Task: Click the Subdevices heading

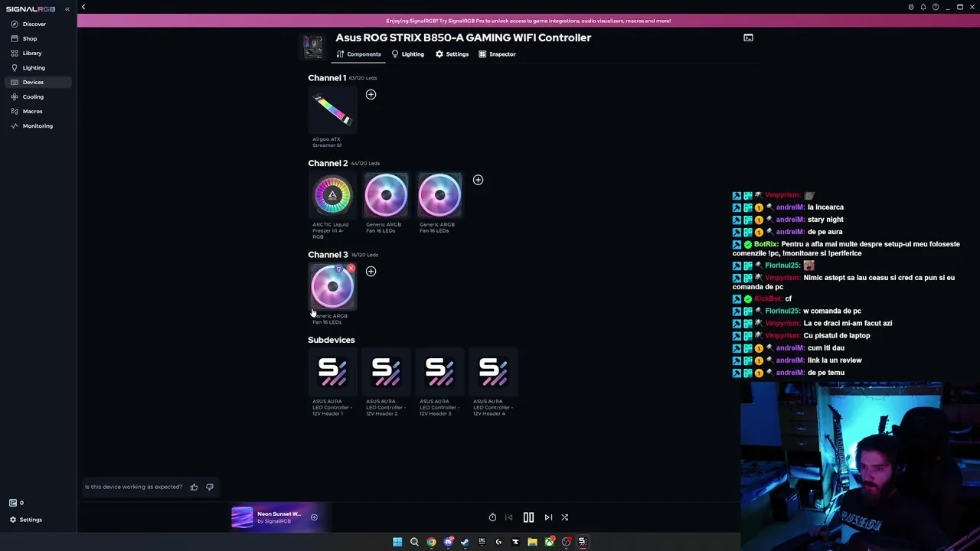Action: (x=332, y=340)
